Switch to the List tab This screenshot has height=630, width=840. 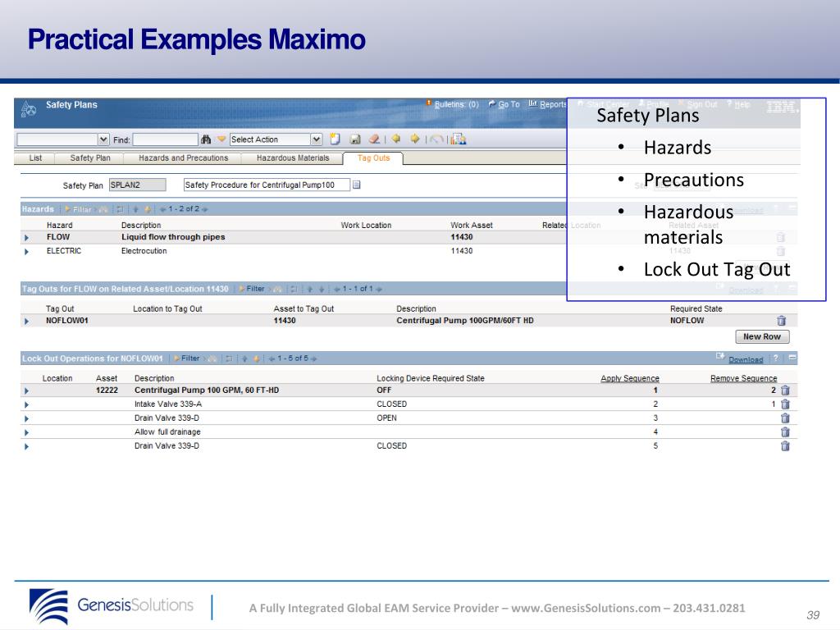click(x=35, y=158)
